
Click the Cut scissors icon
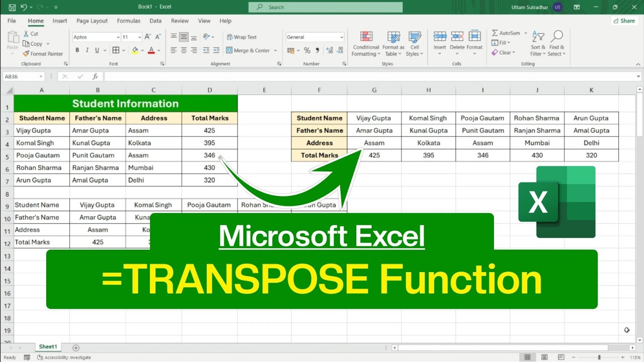pos(26,34)
